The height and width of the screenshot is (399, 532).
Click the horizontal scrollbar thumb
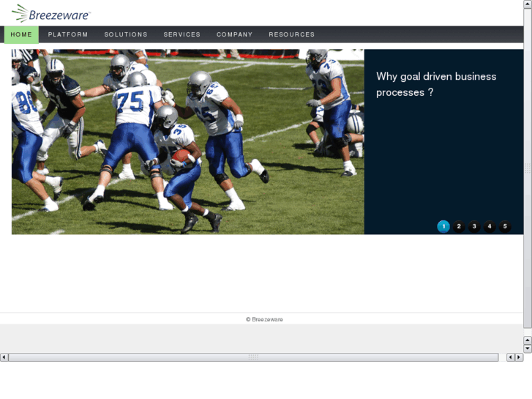253,357
